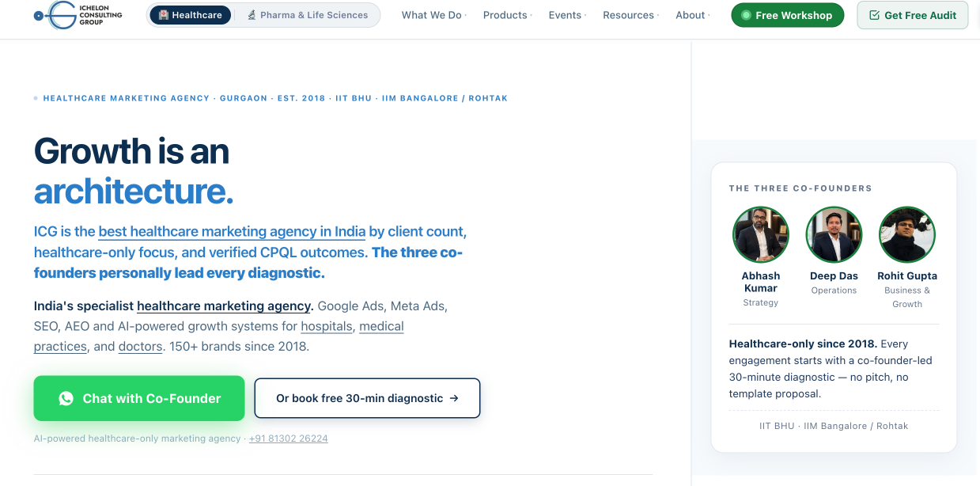Click Abhash Kumar's profile photo
980x486 pixels.
coord(761,235)
